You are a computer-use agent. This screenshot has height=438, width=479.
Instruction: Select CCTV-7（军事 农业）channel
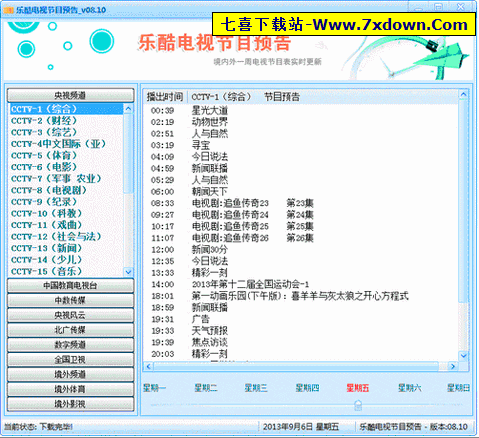[x=66, y=179]
